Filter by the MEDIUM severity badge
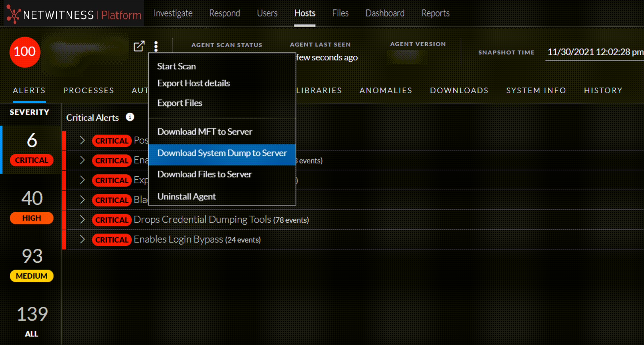 point(31,276)
